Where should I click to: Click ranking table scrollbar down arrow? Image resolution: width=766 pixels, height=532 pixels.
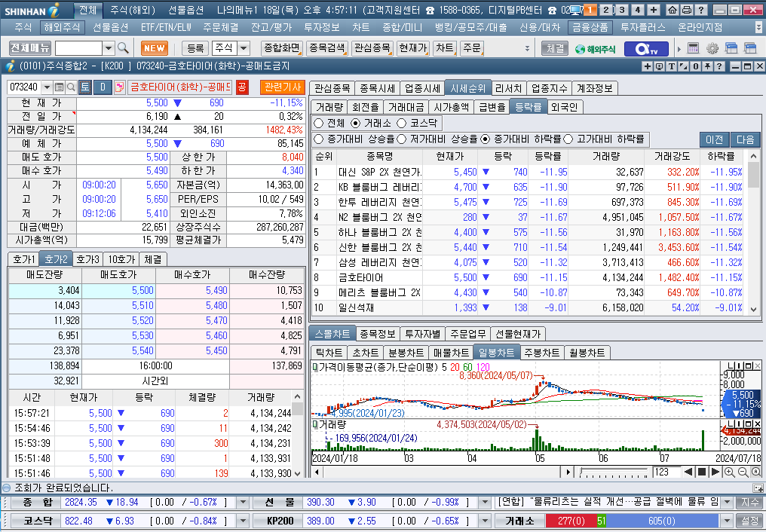(x=753, y=310)
